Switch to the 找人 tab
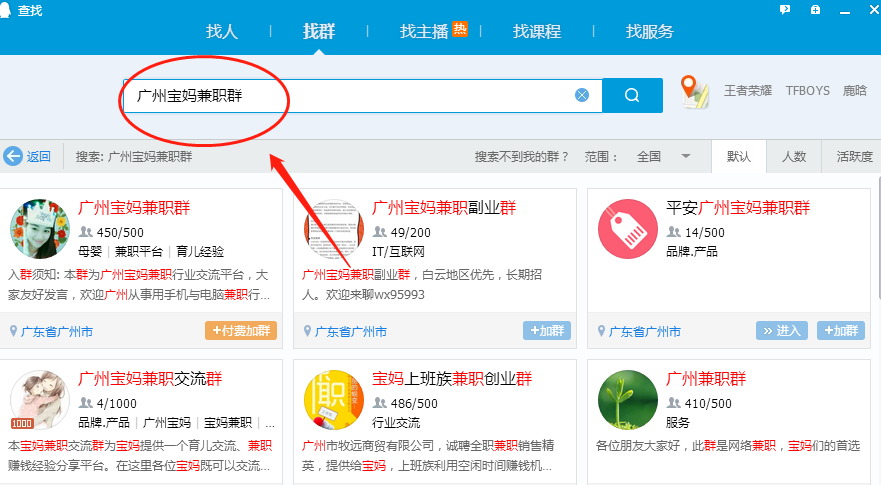The image size is (881, 485). click(x=222, y=31)
